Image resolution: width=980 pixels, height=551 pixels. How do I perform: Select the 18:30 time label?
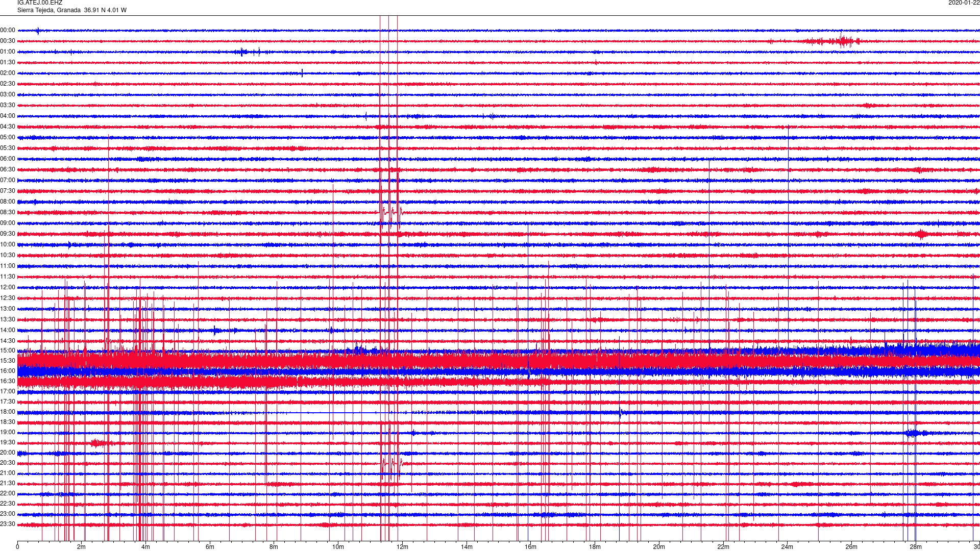(8, 422)
